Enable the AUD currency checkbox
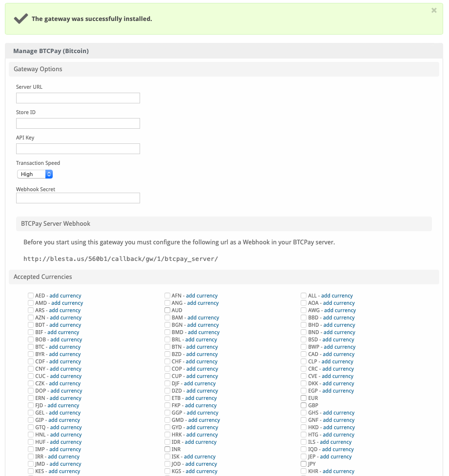Image resolution: width=449 pixels, height=476 pixels. (x=167, y=310)
